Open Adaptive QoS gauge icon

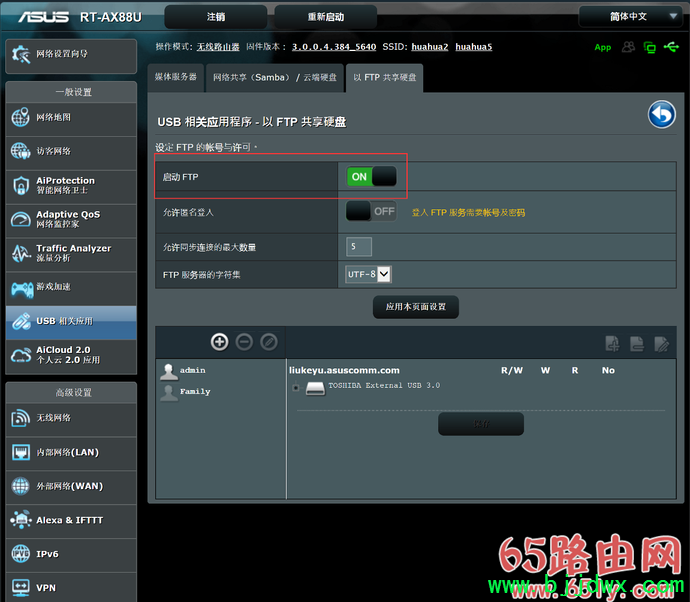pyautogui.click(x=21, y=219)
